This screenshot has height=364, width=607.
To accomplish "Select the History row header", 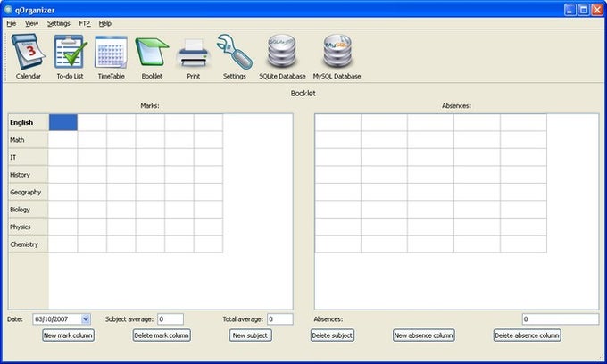I will tap(29, 175).
